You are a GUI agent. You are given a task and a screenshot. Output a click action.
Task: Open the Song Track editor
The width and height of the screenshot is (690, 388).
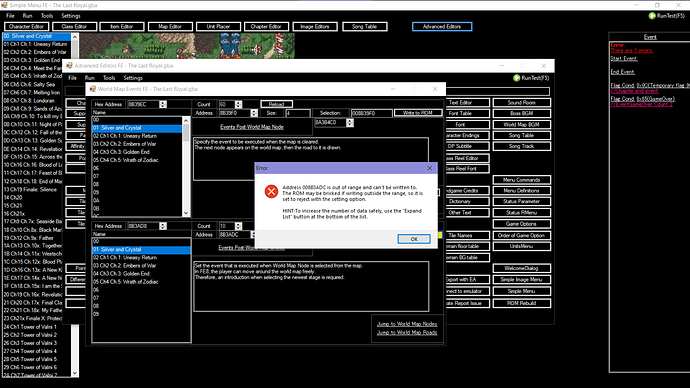coord(521,146)
